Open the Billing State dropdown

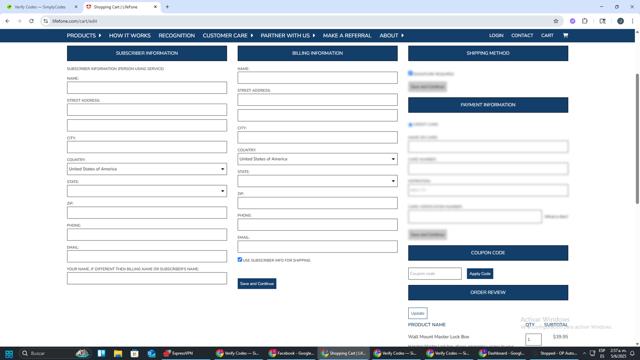(x=318, y=181)
